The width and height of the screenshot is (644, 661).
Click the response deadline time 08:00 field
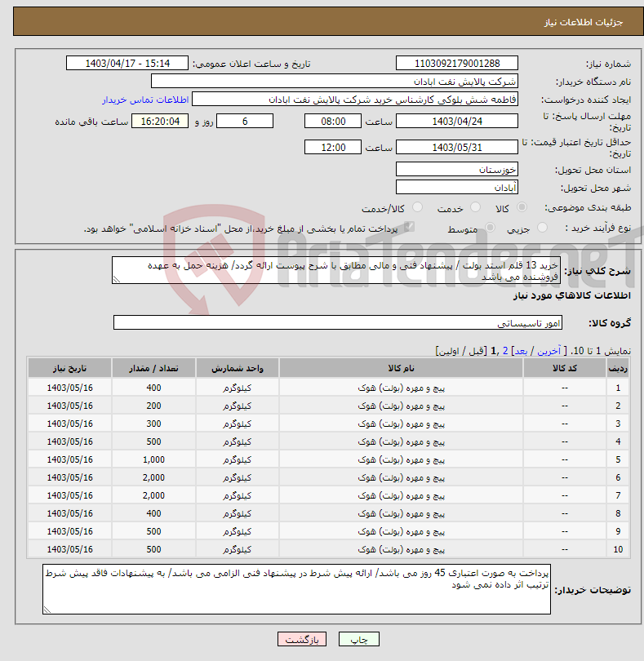tap(333, 121)
